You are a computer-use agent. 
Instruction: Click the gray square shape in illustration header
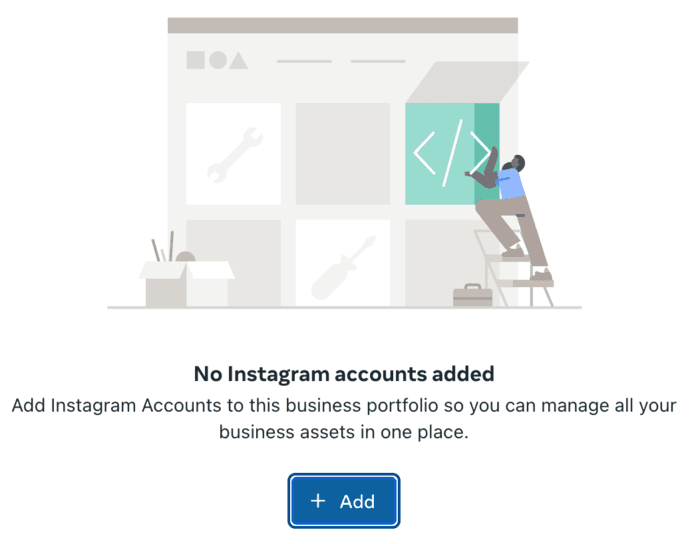(x=196, y=61)
